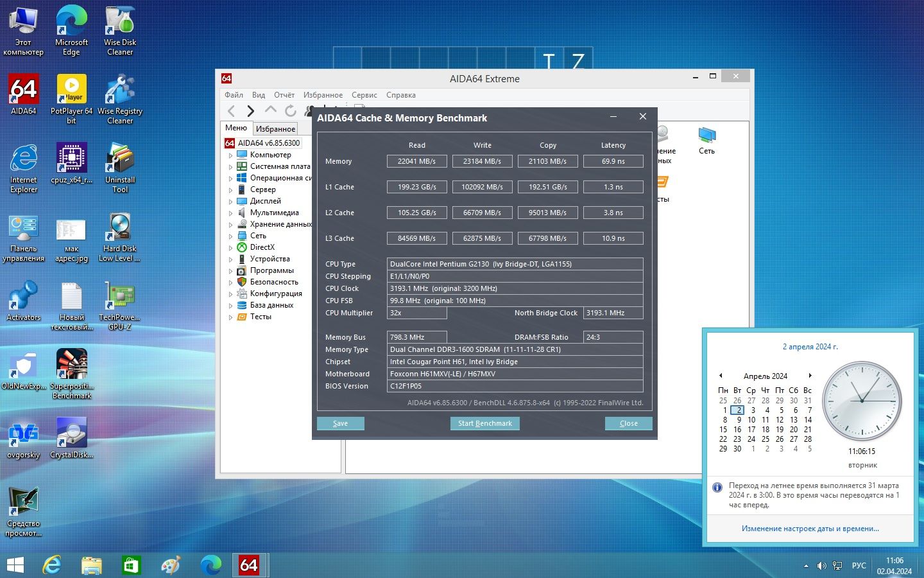Viewport: 924px width, 578px height.
Task: Launch Uninstall Tool desktop icon
Action: pos(120,168)
